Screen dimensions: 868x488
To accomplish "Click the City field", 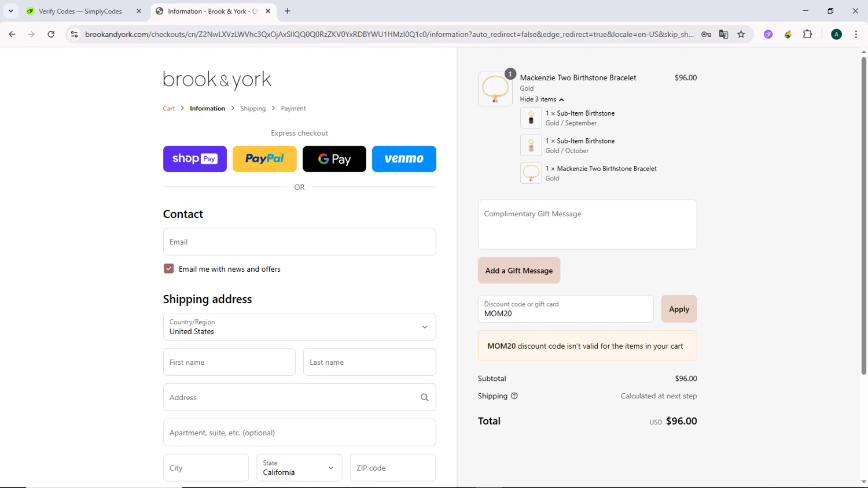I will click(205, 468).
